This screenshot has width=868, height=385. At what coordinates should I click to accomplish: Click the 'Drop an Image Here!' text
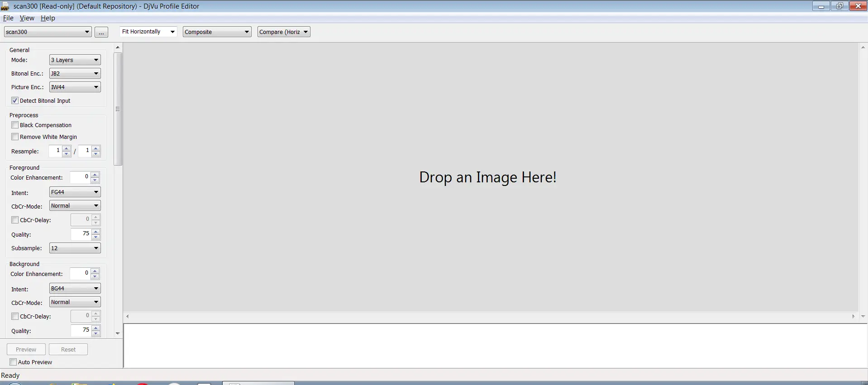click(x=488, y=177)
